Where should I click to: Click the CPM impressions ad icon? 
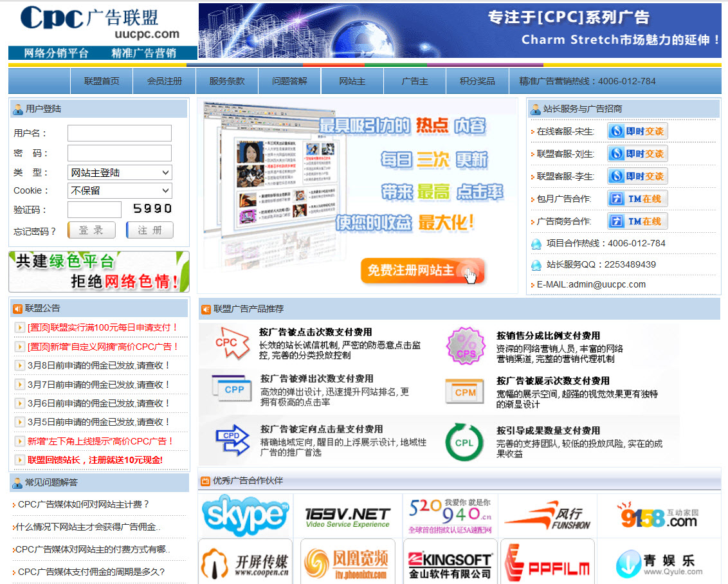point(465,390)
